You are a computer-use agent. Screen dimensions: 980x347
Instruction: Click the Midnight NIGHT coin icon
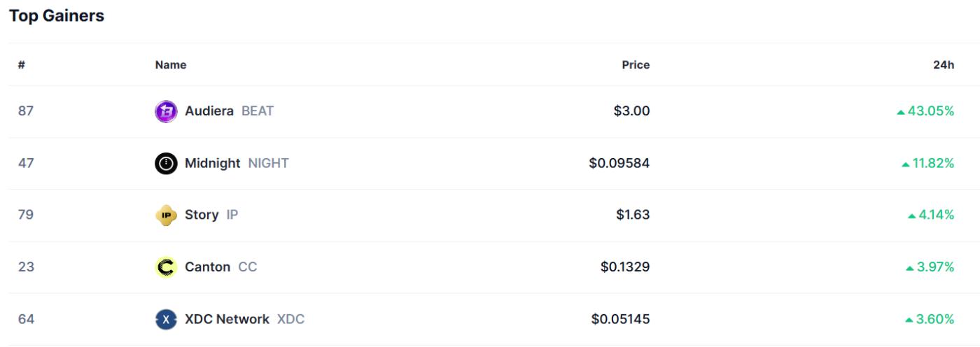(166, 163)
